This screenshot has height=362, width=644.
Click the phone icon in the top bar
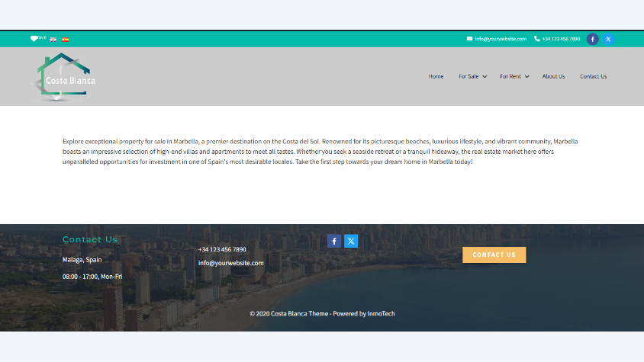[x=537, y=39]
